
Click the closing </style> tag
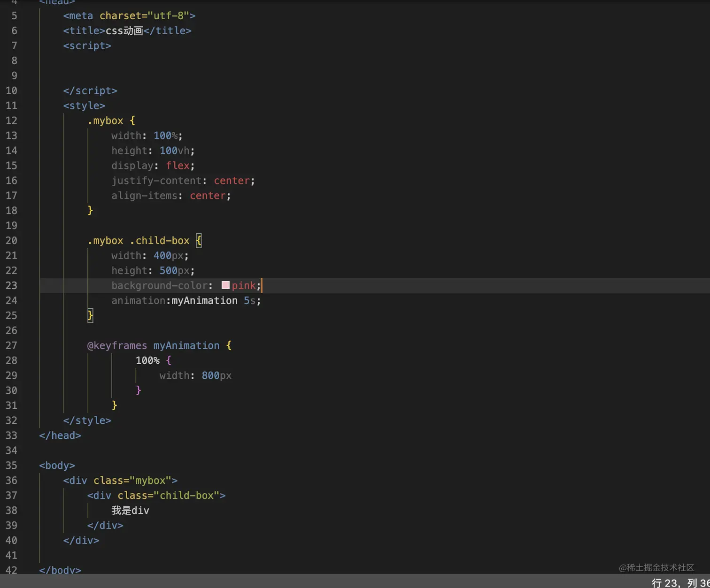coord(87,420)
